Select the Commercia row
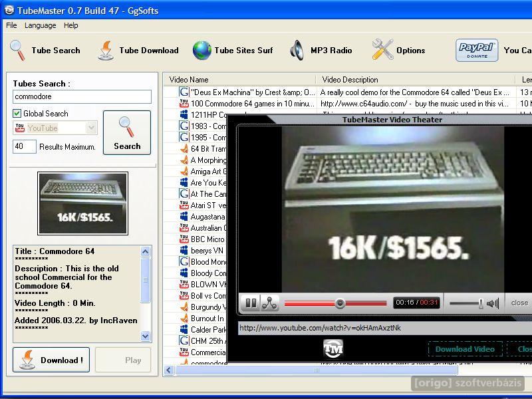532x399 pixels. pos(196,352)
